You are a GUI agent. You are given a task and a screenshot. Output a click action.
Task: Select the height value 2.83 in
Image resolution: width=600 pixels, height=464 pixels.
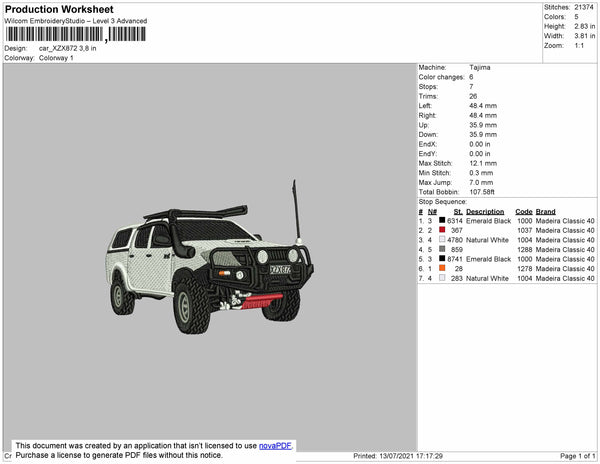584,26
